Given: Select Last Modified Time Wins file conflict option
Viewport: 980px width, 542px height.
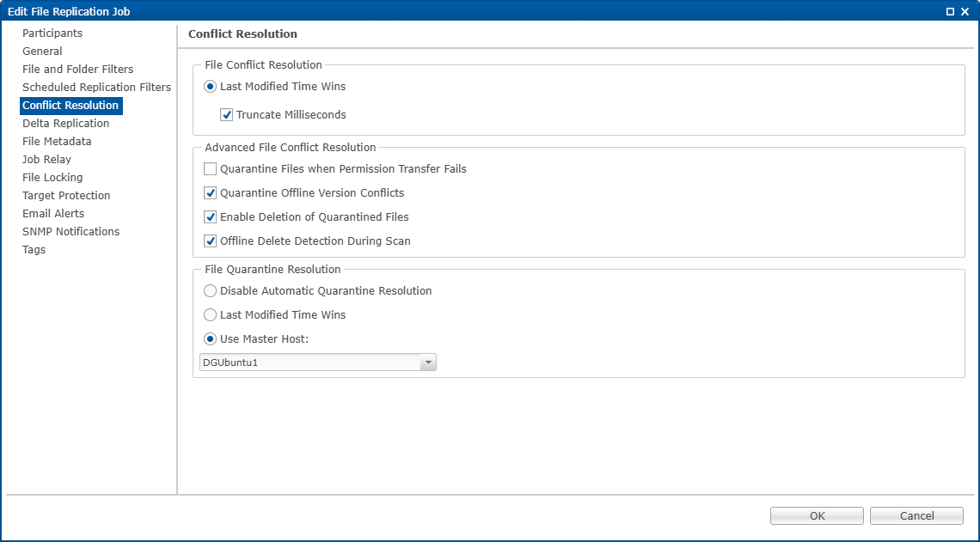Looking at the screenshot, I should [211, 87].
